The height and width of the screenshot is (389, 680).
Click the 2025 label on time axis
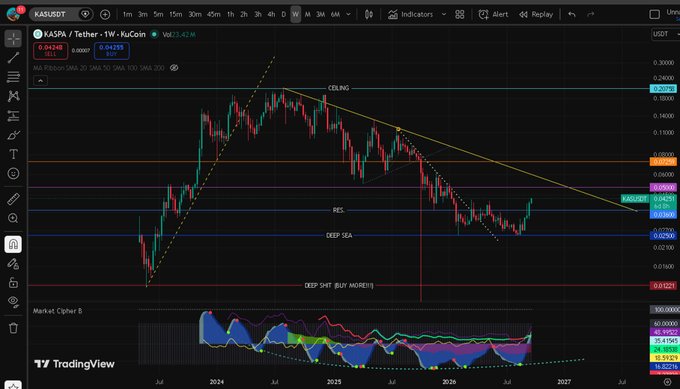tap(334, 382)
